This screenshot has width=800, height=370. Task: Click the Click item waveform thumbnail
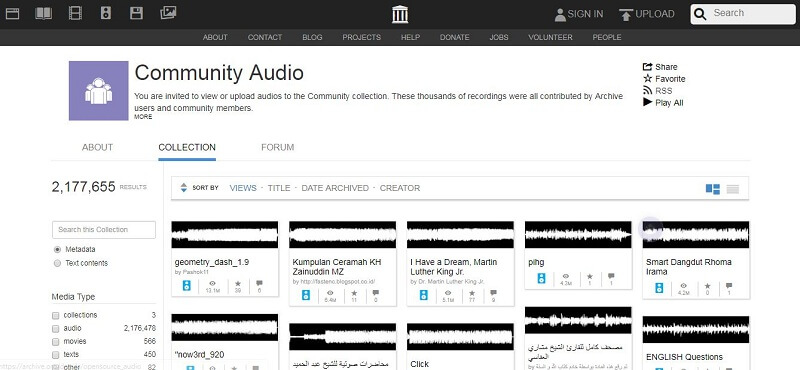click(x=460, y=337)
